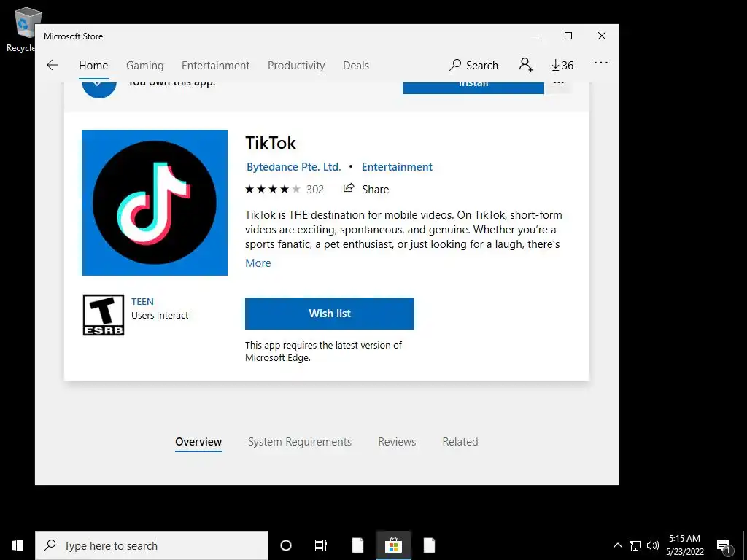
Task: Switch to the Entertainment tab
Action: (x=215, y=65)
